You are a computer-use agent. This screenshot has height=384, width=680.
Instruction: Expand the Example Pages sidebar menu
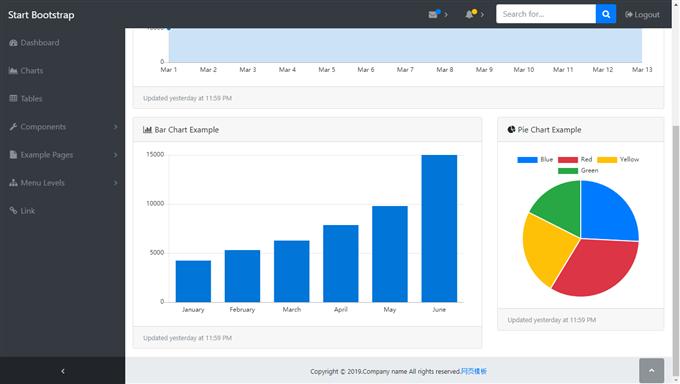coord(62,155)
